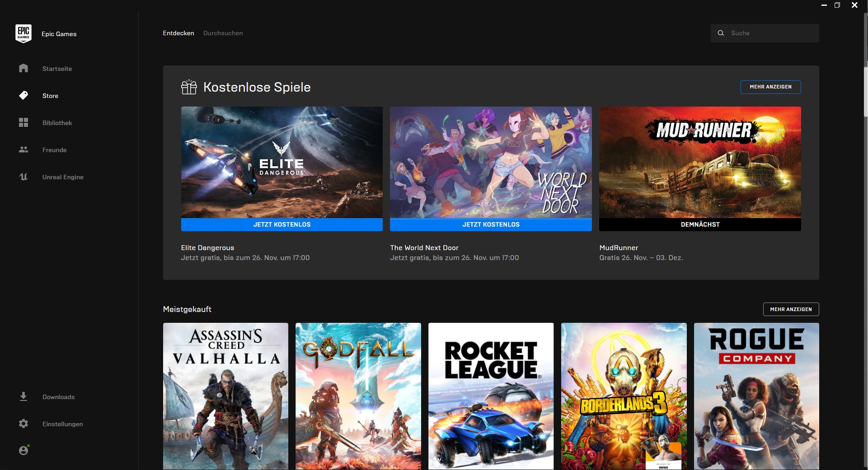This screenshot has width=868, height=470.
Task: Switch to the Entdecken tab
Action: pyautogui.click(x=178, y=33)
